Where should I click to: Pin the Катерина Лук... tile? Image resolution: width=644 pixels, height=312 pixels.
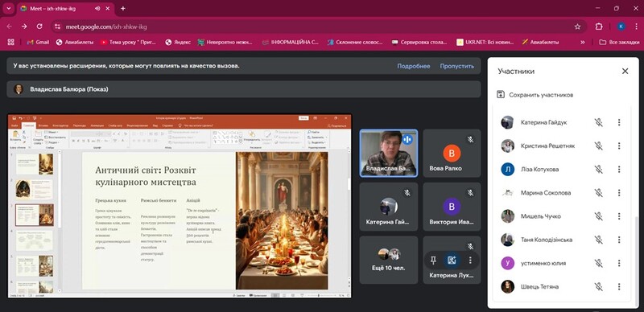(x=433, y=260)
